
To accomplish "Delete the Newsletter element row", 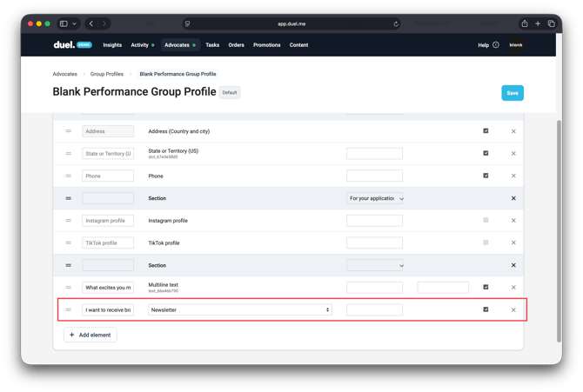I will click(x=513, y=310).
